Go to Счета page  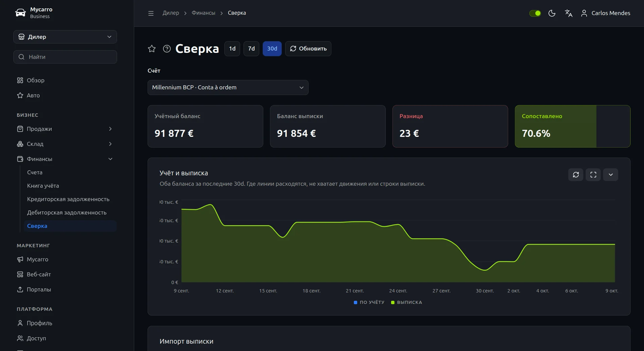(70, 172)
